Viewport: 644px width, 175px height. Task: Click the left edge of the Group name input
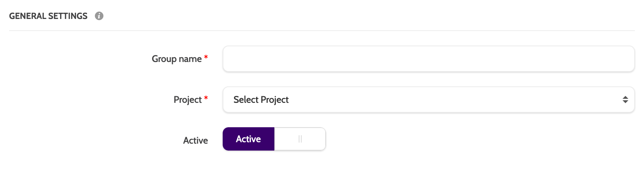[229, 59]
